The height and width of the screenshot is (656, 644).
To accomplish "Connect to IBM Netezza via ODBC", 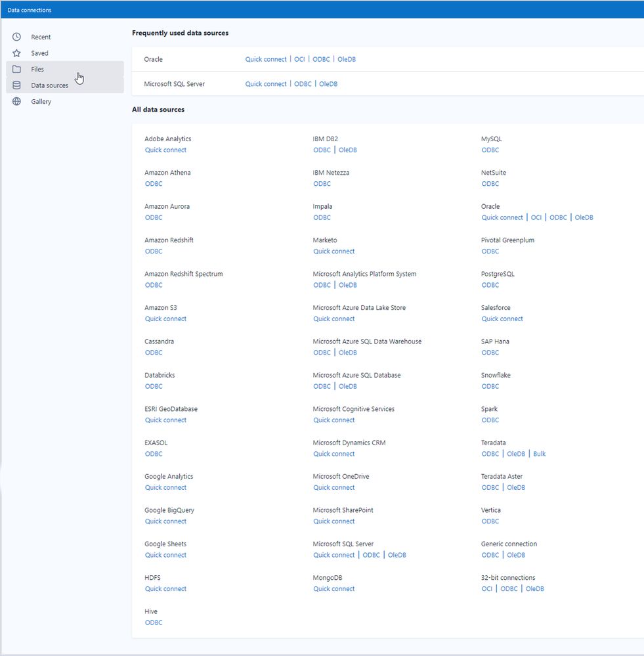I will [x=322, y=184].
